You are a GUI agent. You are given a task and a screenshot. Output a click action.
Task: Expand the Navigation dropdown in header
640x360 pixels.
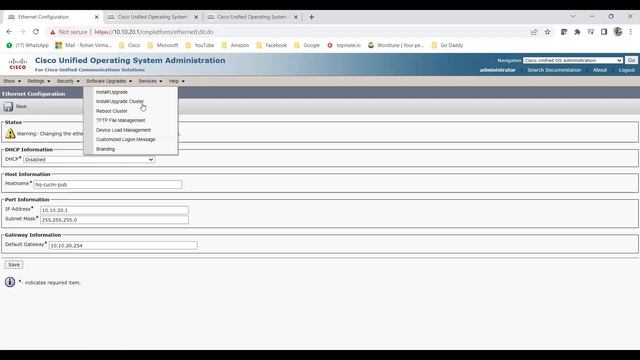(573, 60)
